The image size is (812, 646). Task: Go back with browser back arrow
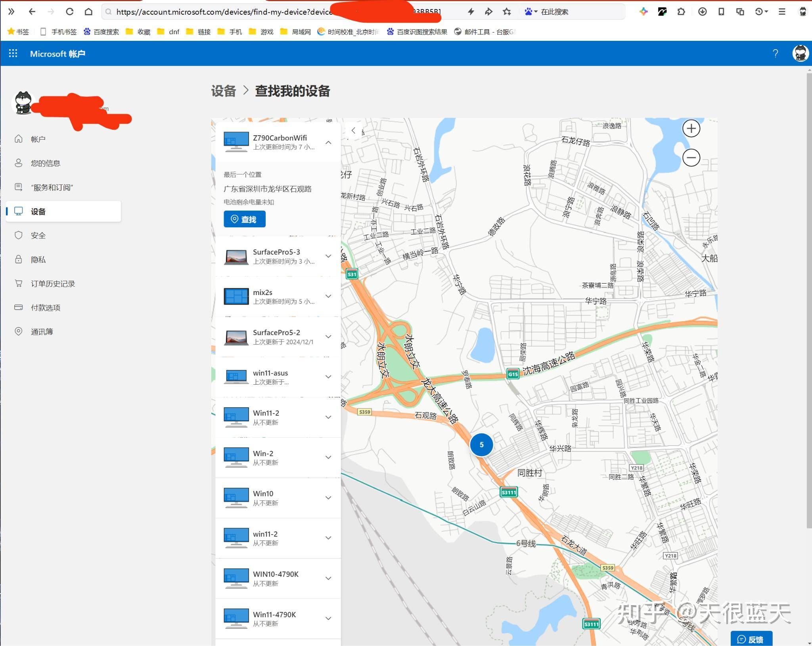32,12
